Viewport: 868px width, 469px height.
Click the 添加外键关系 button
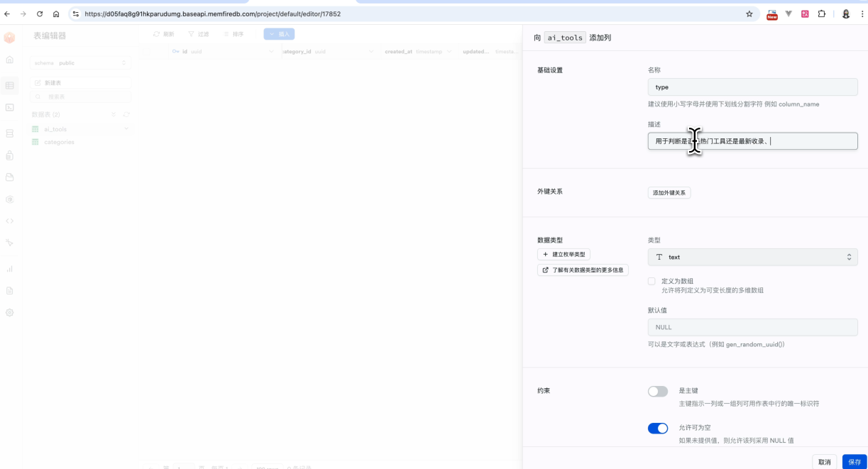[x=669, y=193]
